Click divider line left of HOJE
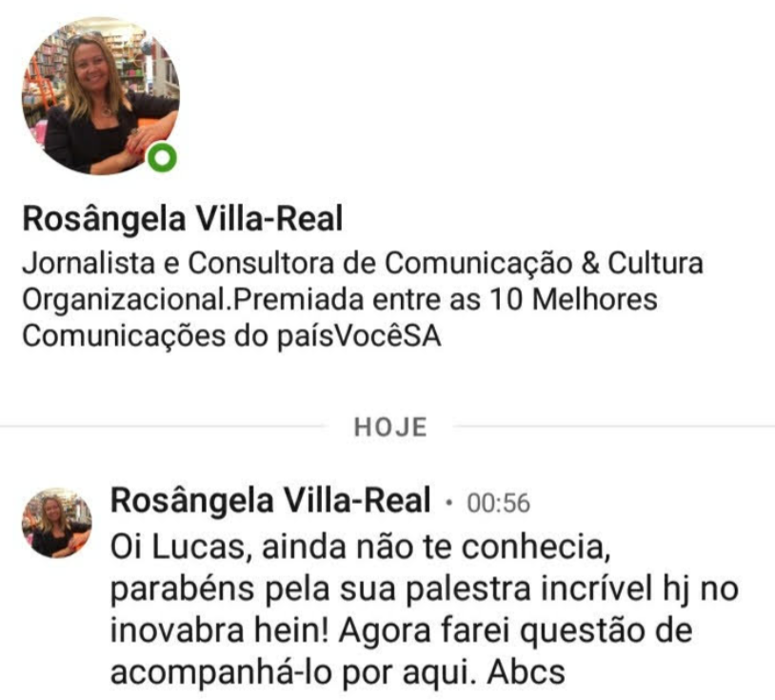 click(163, 426)
